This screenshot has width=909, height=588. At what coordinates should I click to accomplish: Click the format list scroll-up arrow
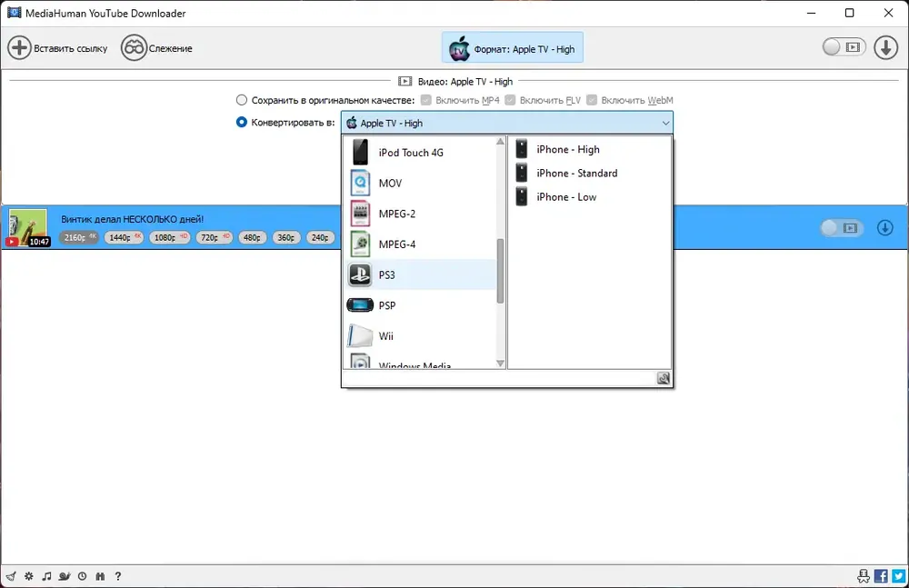pyautogui.click(x=500, y=142)
